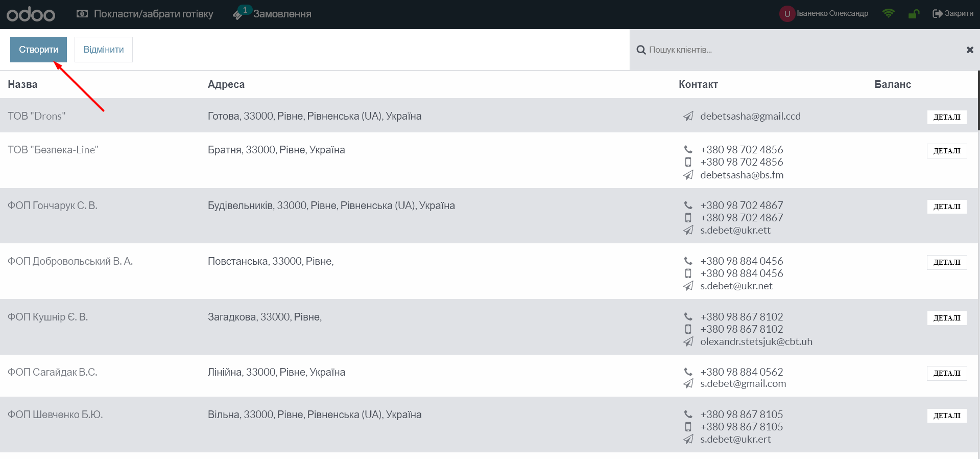Image resolution: width=980 pixels, height=459 pixels.
Task: Click the Odoo logo
Action: point(31,14)
